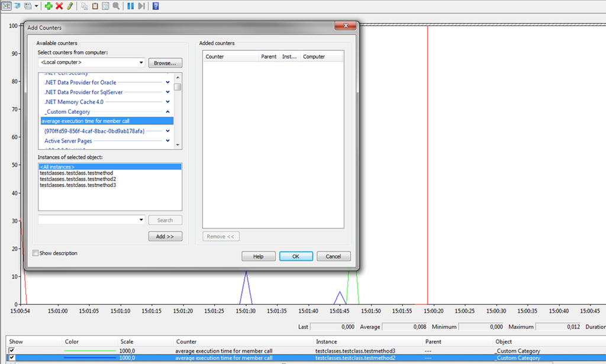Expand the Active Server Pages category

point(167,141)
